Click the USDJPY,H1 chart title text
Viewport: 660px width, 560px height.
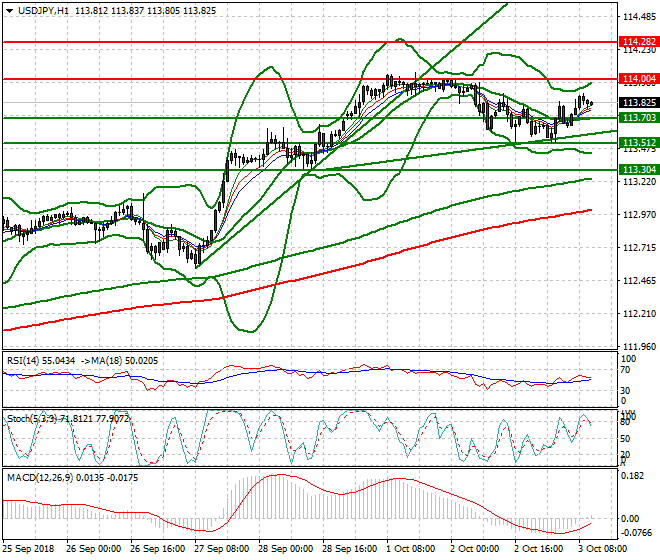[43, 11]
